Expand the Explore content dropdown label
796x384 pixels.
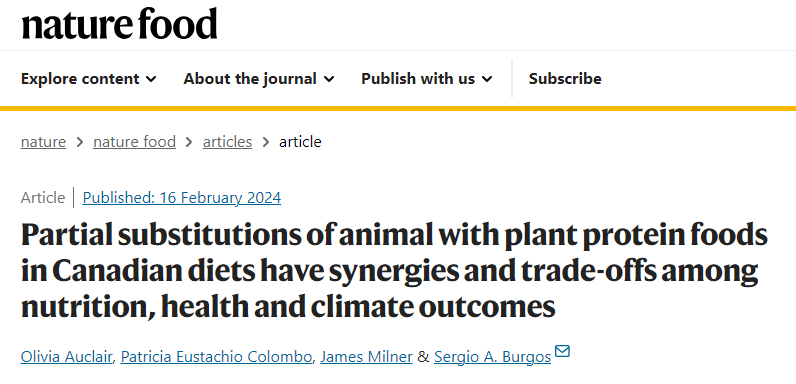coord(80,79)
